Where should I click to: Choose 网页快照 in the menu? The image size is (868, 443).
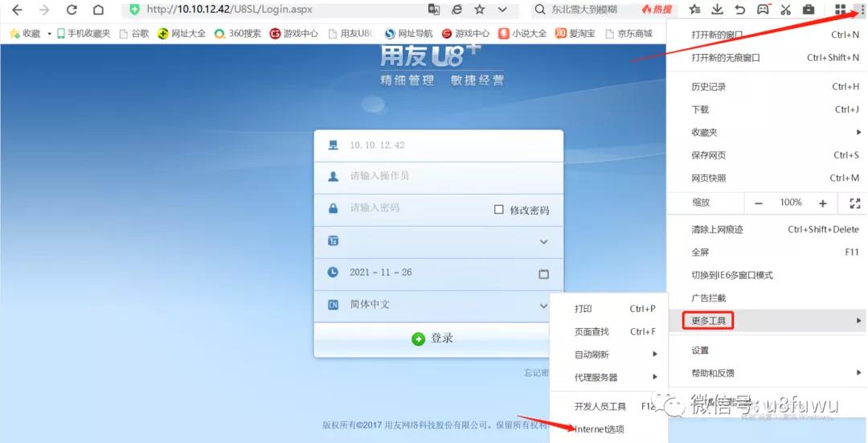pos(767,178)
